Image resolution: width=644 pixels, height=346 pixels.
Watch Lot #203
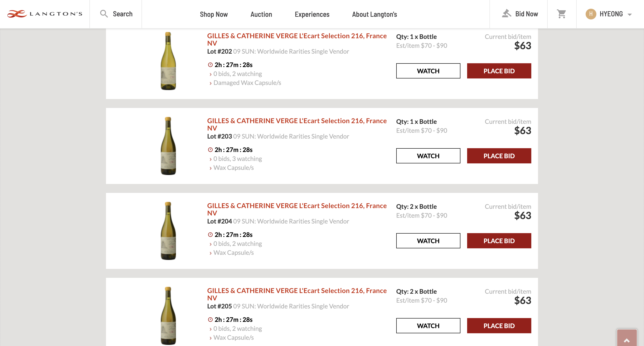pyautogui.click(x=428, y=156)
